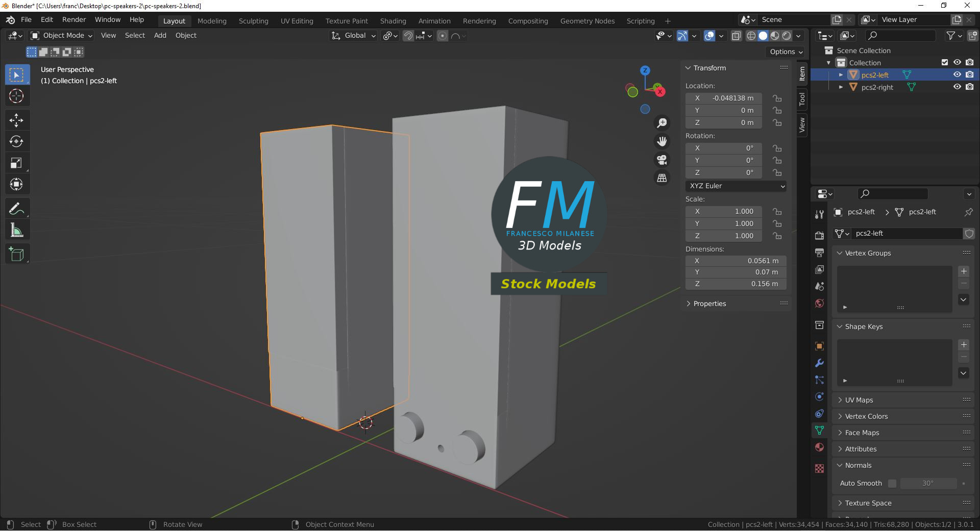The width and height of the screenshot is (980, 531).
Task: Open the Particles properties tab
Action: (x=819, y=380)
